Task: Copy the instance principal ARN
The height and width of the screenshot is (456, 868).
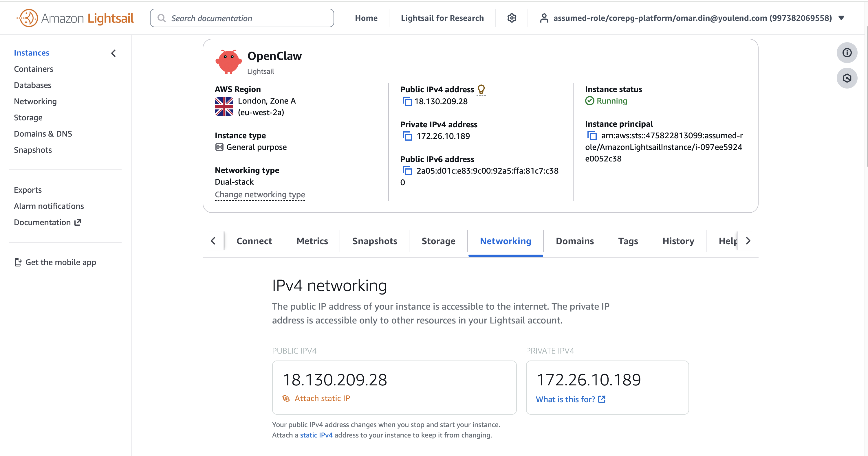Action: point(592,135)
